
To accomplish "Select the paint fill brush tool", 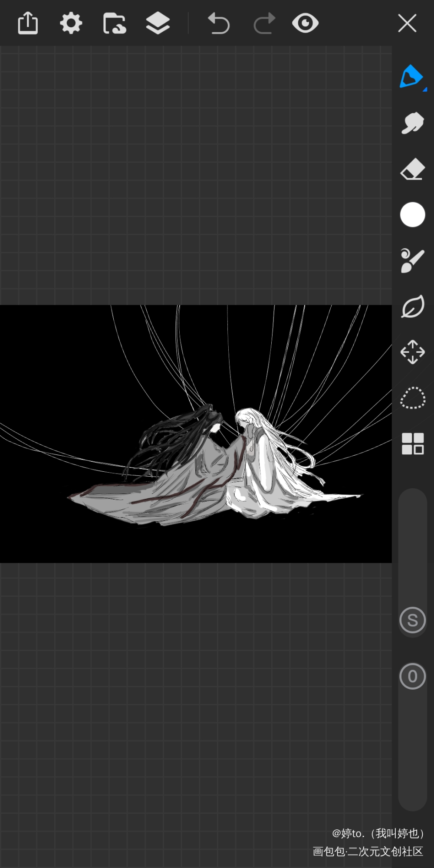I will 412,260.
